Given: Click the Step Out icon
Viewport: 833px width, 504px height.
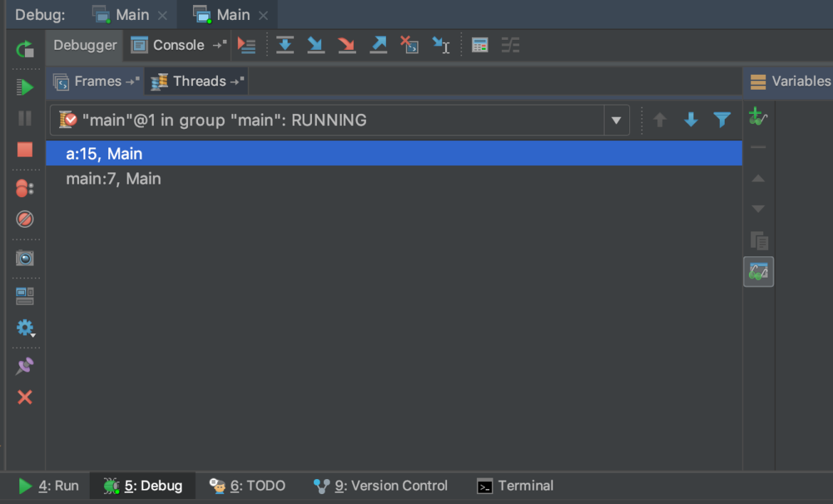Looking at the screenshot, I should pos(378,45).
